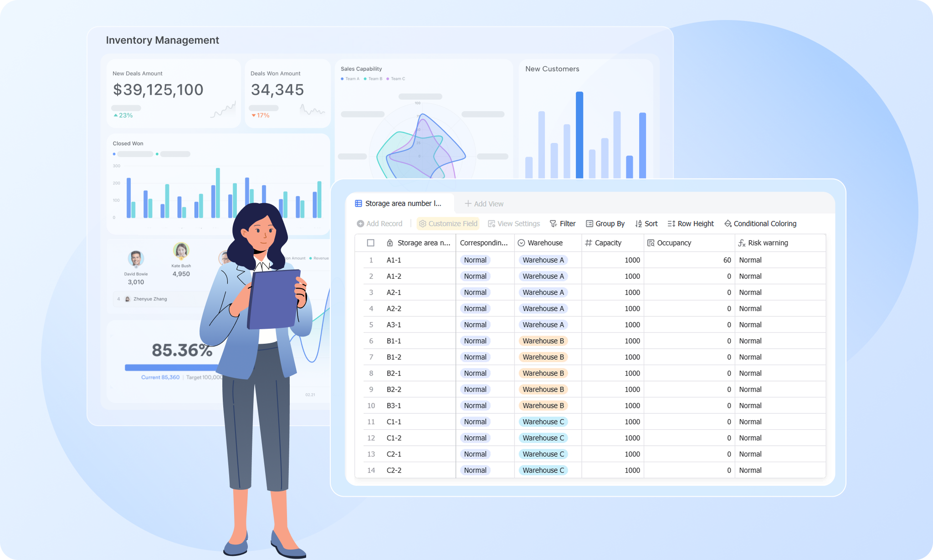This screenshot has height=560, width=933.
Task: Select storage area cell C2-2
Action: (x=419, y=470)
